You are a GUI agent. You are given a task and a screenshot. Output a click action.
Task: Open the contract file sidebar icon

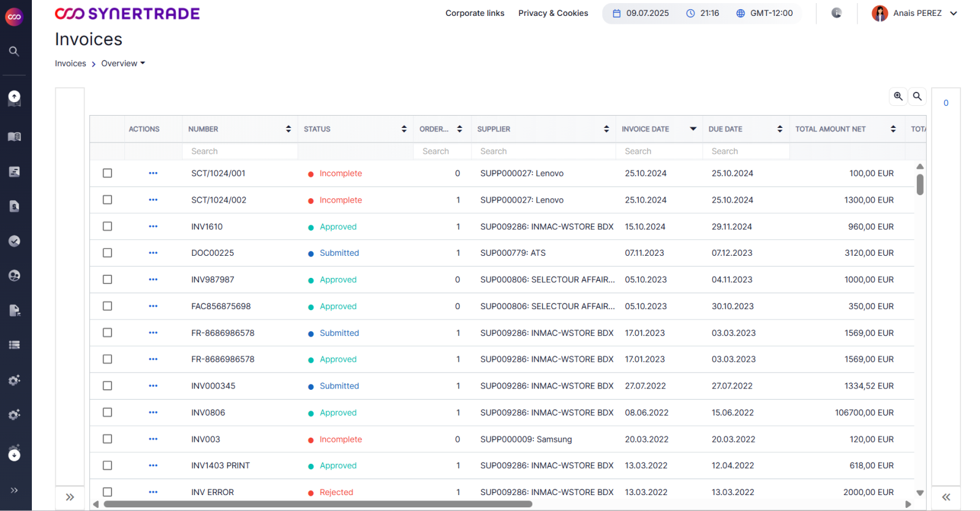pos(14,310)
